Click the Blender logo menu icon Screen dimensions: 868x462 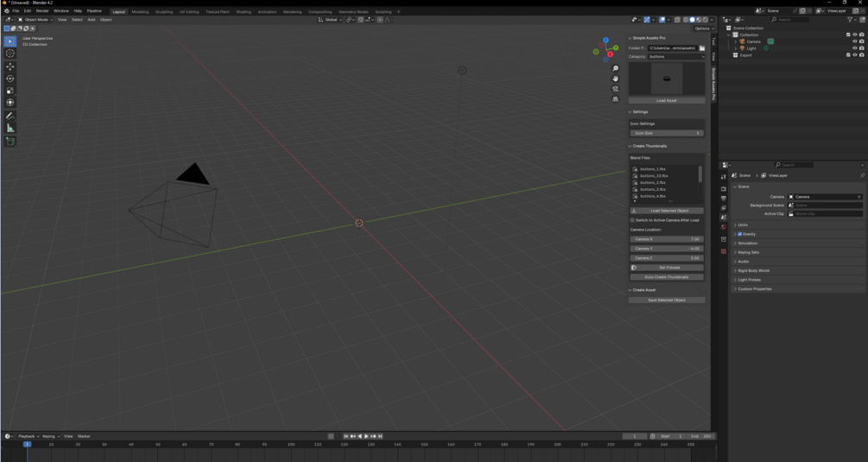coord(7,11)
